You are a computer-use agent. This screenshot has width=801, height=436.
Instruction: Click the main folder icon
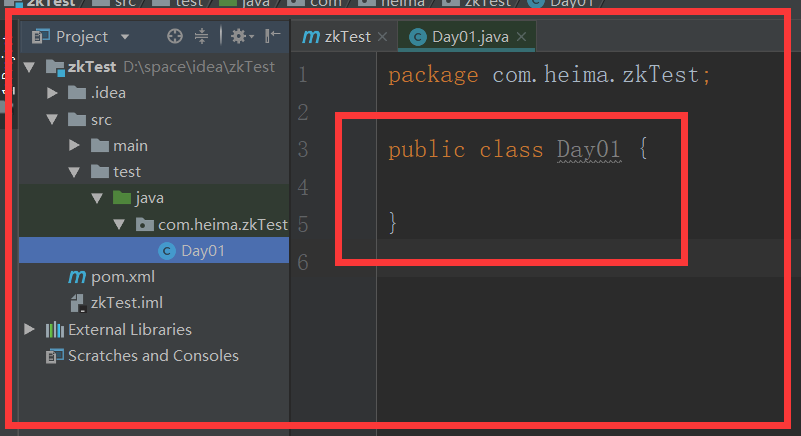click(100, 145)
